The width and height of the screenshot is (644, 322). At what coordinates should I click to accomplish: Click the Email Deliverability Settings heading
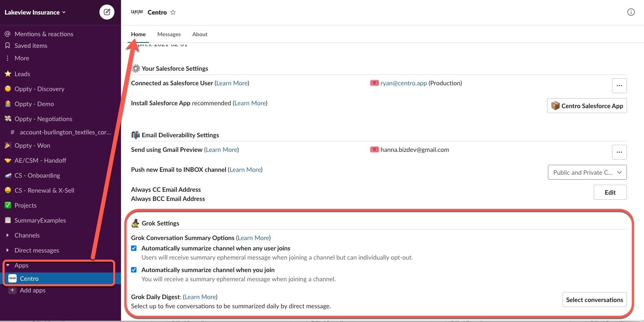[181, 135]
